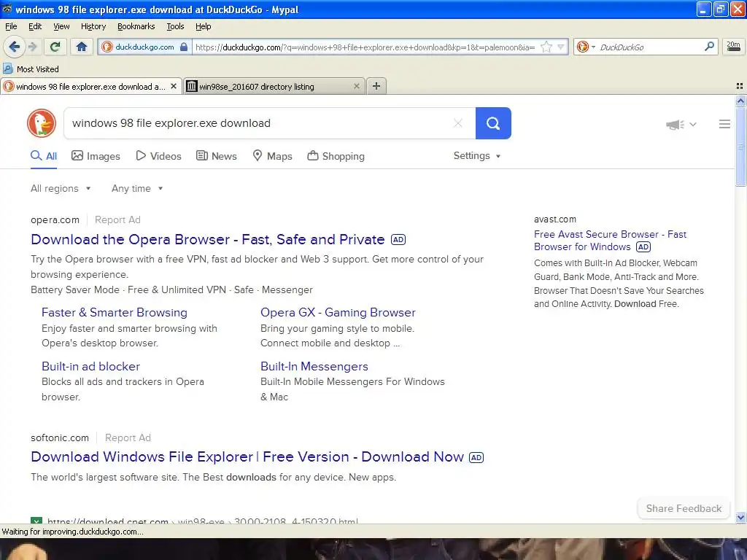Clear the search query with X icon

pyautogui.click(x=458, y=123)
